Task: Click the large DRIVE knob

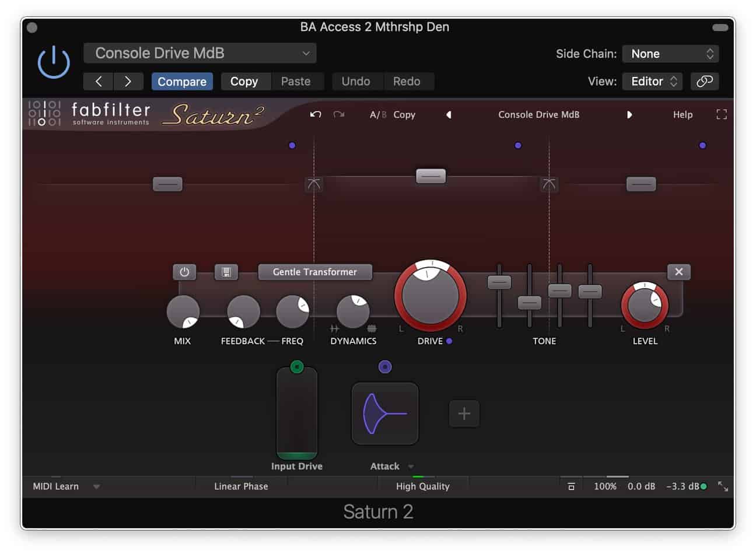Action: click(430, 296)
